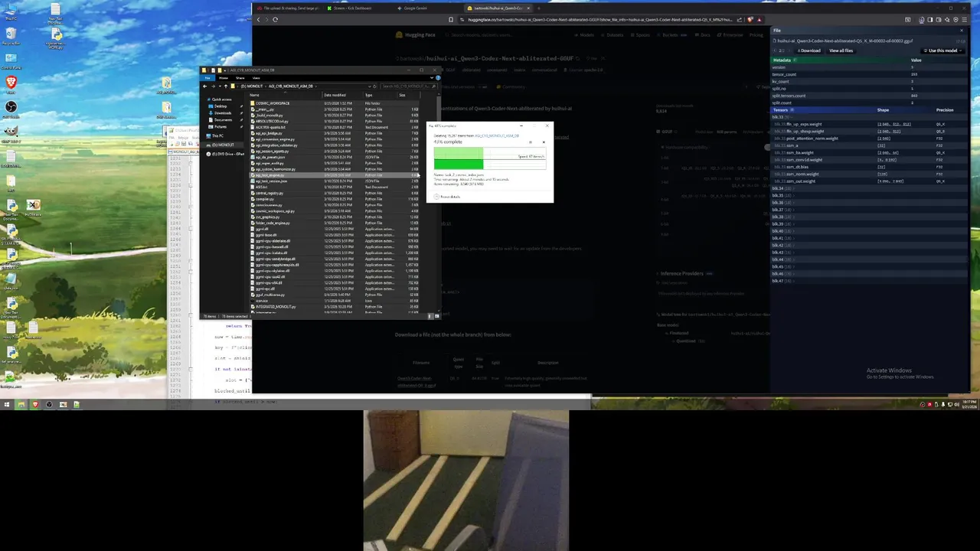980x551 pixels.
Task: Cancel the delete operation with X
Action: [544, 142]
